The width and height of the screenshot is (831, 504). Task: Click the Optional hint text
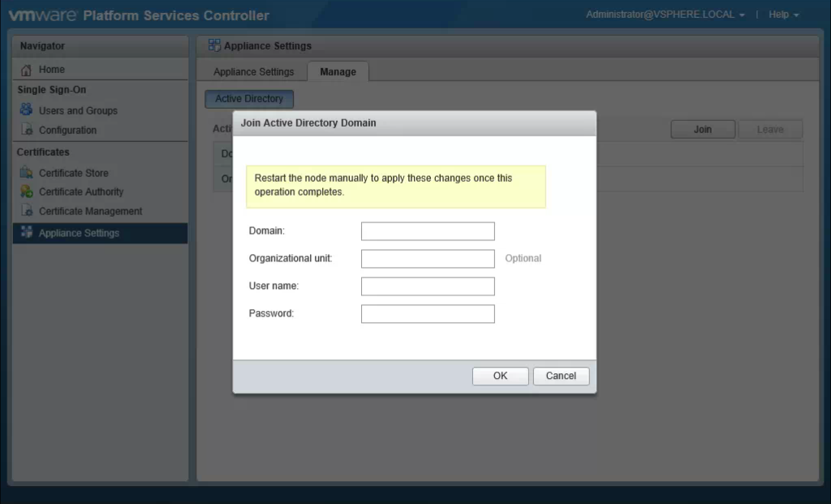click(523, 258)
